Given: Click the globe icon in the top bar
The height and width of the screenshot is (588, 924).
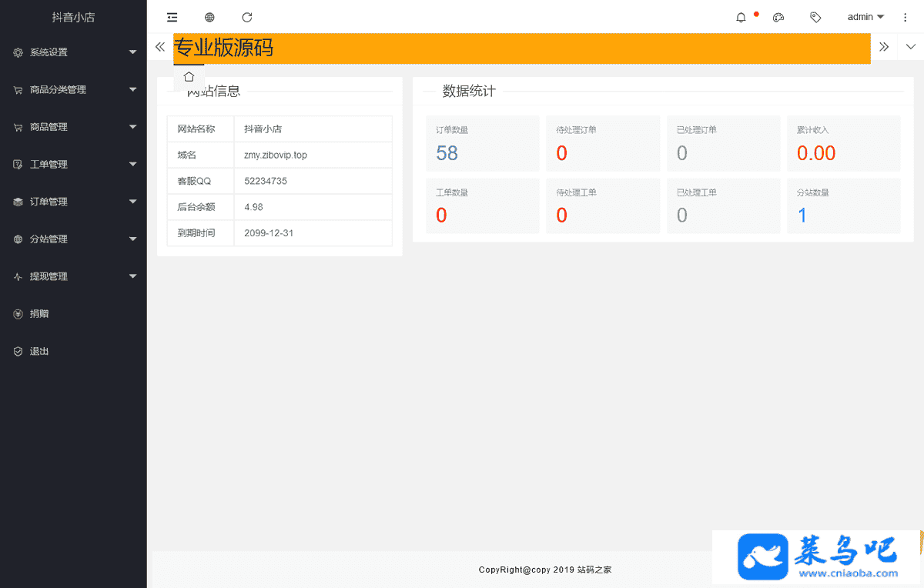Looking at the screenshot, I should [209, 17].
